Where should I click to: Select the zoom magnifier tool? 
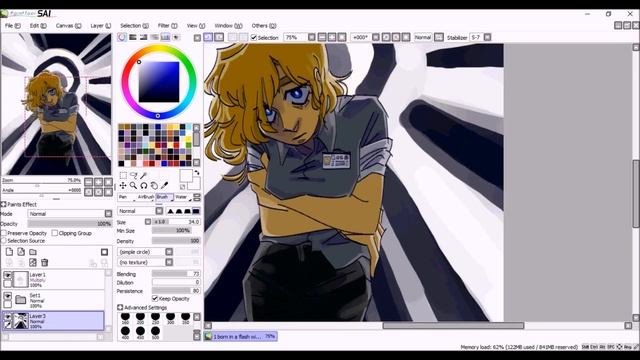[x=133, y=185]
